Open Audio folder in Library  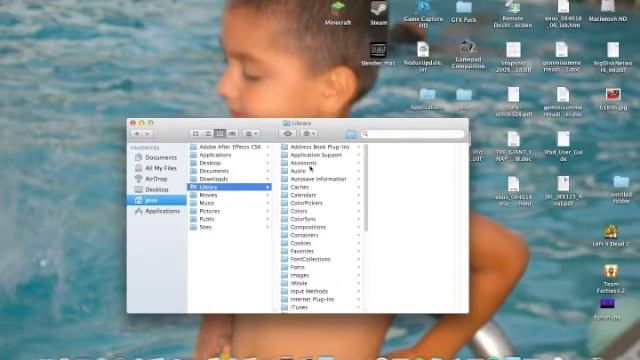(321, 171)
